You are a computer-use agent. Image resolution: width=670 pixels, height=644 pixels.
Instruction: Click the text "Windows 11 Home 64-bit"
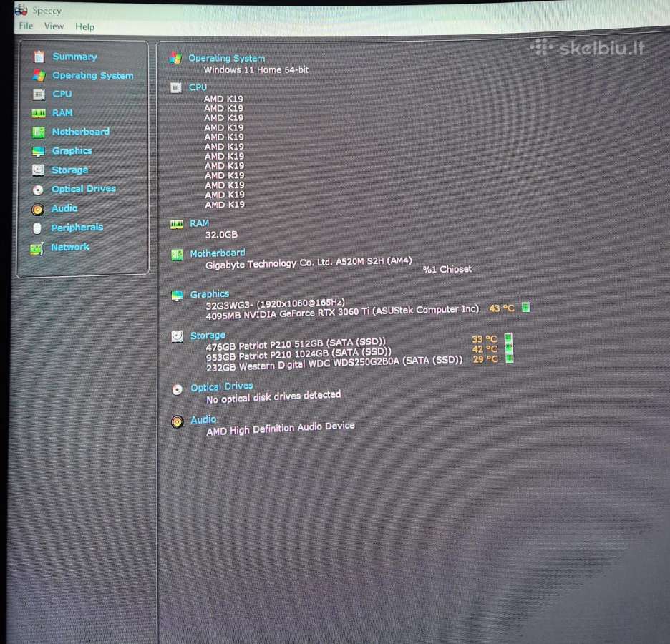[256, 69]
